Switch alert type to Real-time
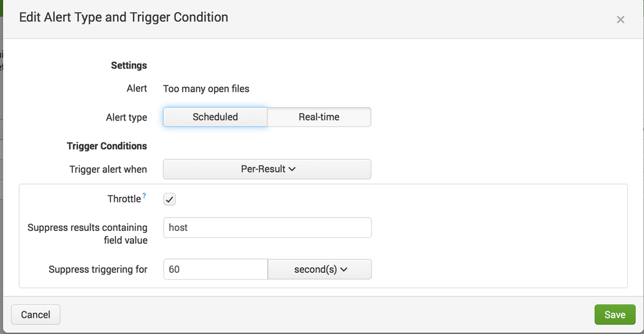Image resolution: width=644 pixels, height=334 pixels. (319, 117)
